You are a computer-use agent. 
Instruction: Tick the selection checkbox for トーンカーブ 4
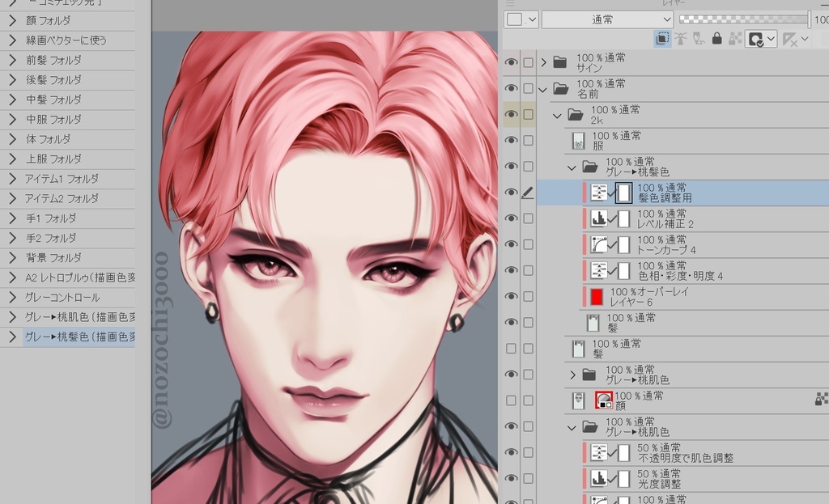pos(528,244)
